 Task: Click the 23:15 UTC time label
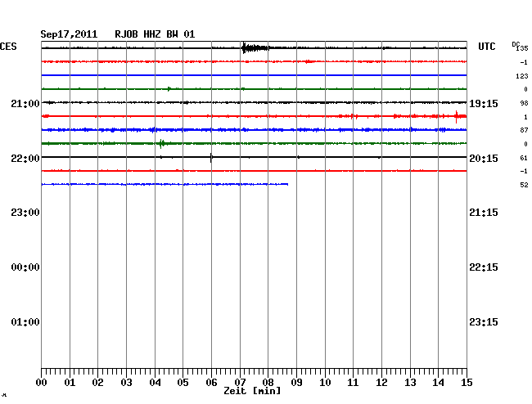point(484,322)
